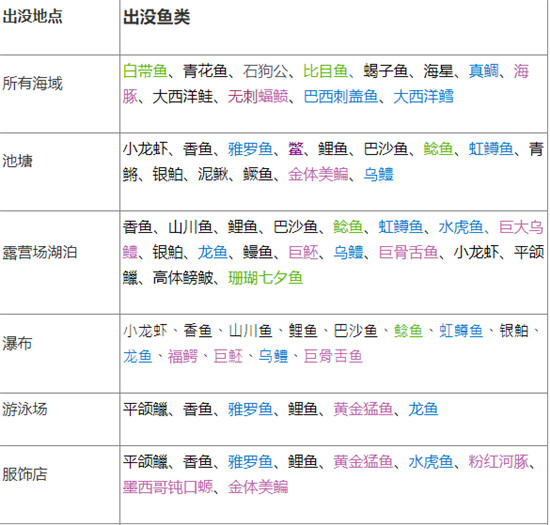Click the pink 福鳄 fish name
550x525 pixels.
[x=183, y=357]
